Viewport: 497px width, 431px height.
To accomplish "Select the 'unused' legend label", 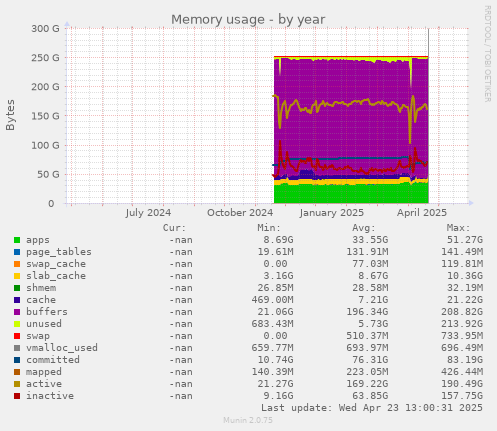I will pos(44,324).
